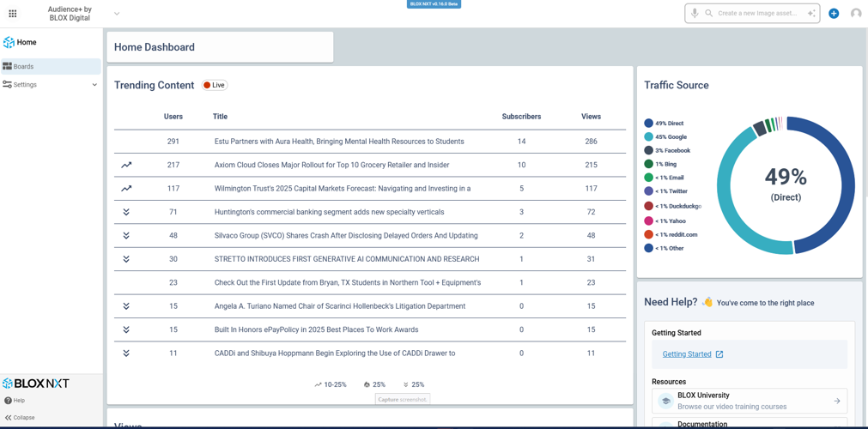Image resolution: width=868 pixels, height=429 pixels.
Task: Open the Wilmington Trust's 2025 Capital Markets article
Action: 343,189
